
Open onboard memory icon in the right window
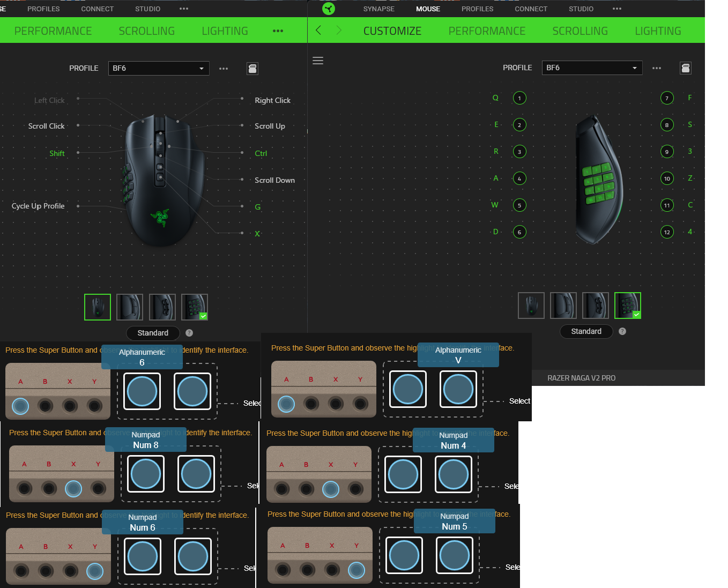(685, 68)
